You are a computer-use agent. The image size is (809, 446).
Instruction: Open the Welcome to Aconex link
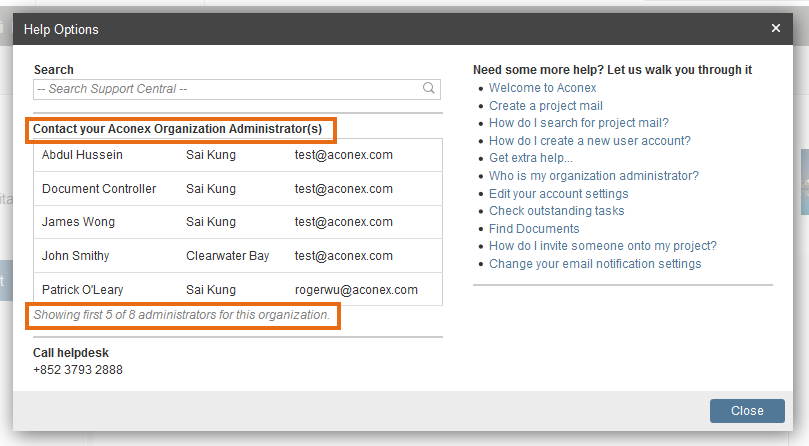click(542, 88)
